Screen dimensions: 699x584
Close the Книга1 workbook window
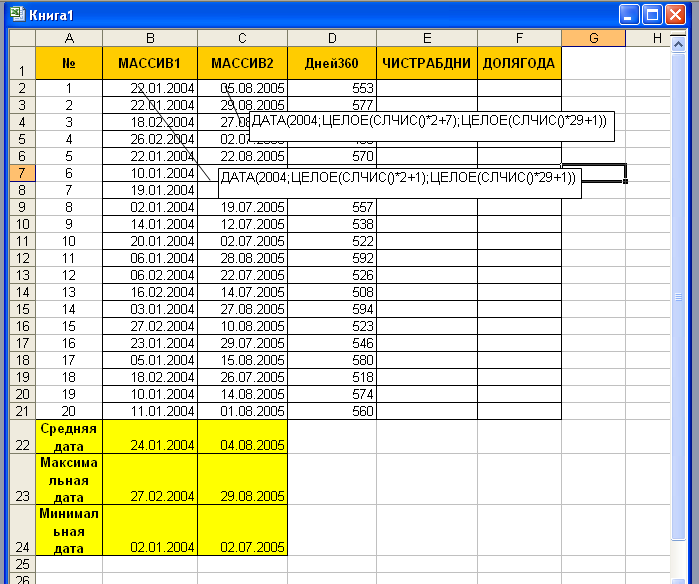click(675, 15)
